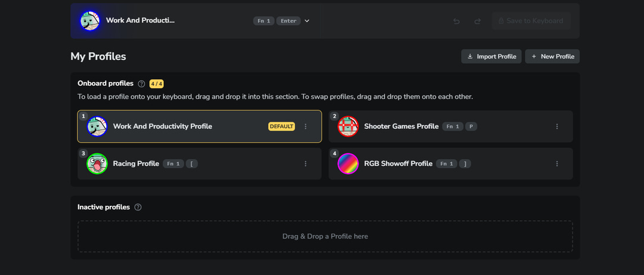Click the header profile avatar icon
Screen dimensions: 644x275
[89, 20]
